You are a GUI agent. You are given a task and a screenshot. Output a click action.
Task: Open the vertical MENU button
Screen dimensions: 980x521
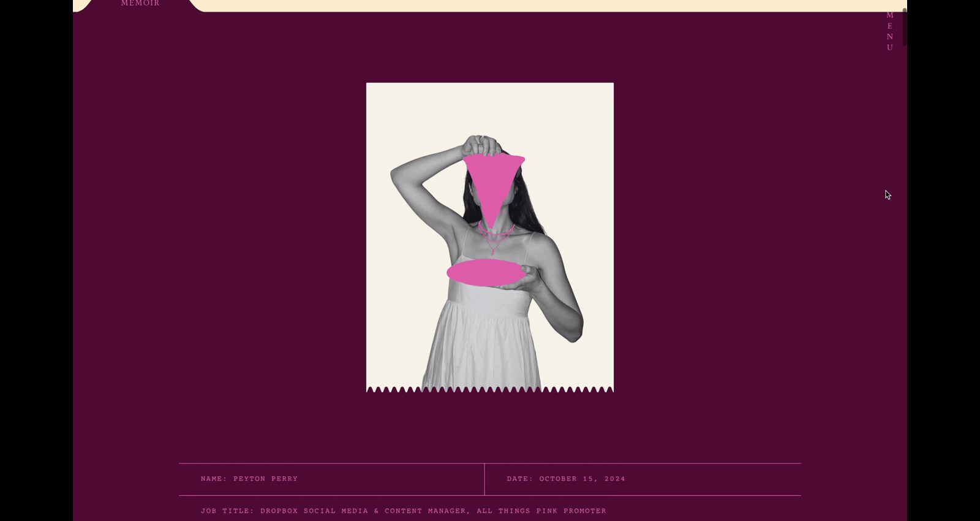tap(889, 31)
